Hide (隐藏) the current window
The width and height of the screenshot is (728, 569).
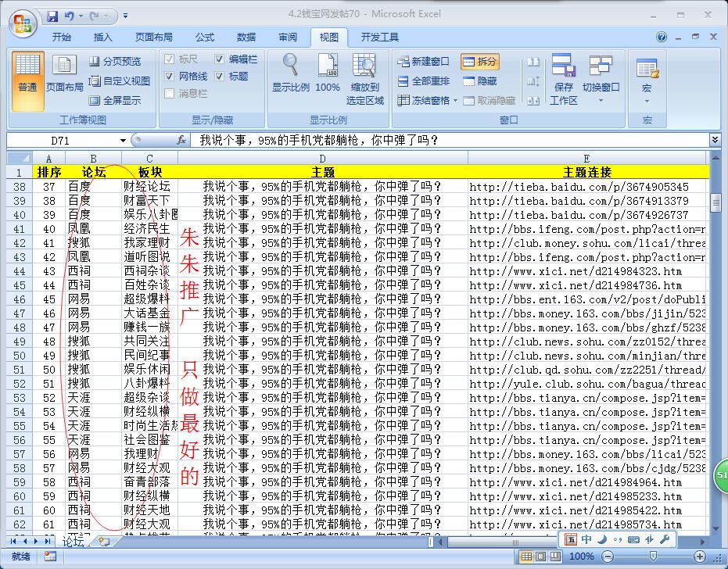pyautogui.click(x=480, y=81)
